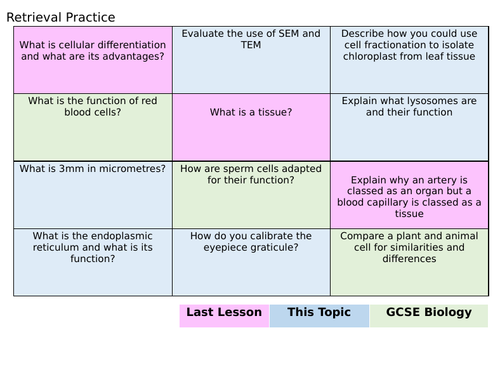Click the plant and animal cell comparison cell
This screenshot has height=375, width=500.
409,262
